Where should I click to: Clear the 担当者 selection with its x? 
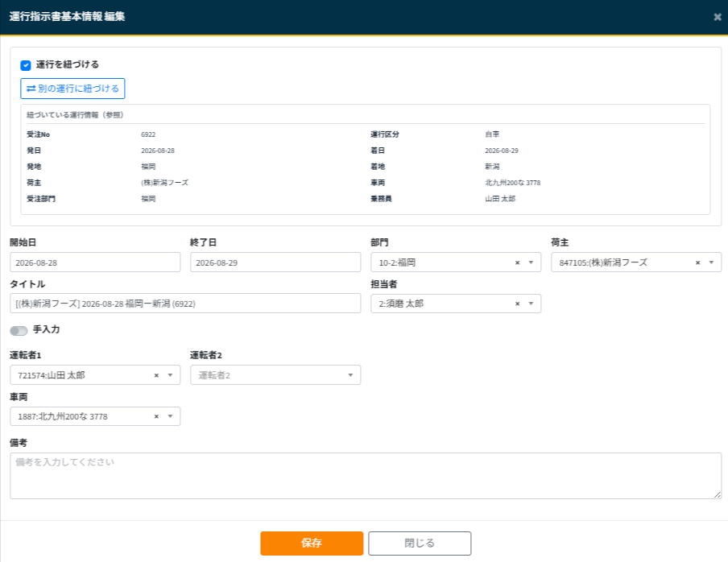(517, 304)
